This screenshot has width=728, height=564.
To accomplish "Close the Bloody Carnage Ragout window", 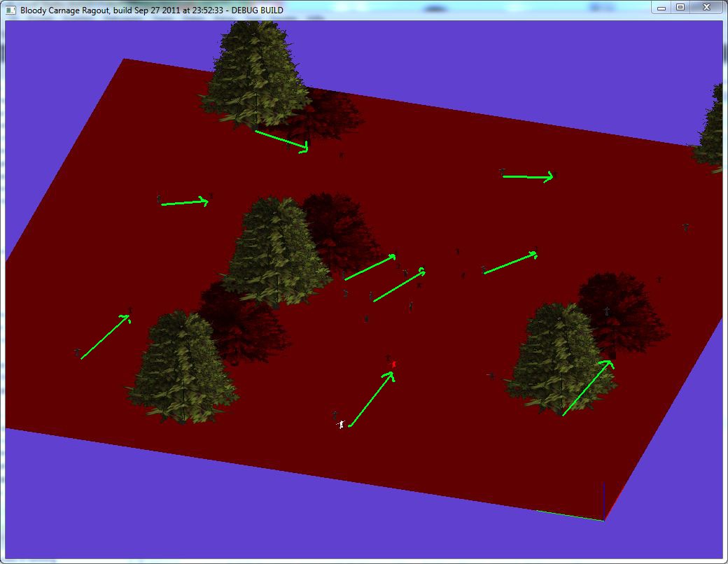I will (x=706, y=8).
